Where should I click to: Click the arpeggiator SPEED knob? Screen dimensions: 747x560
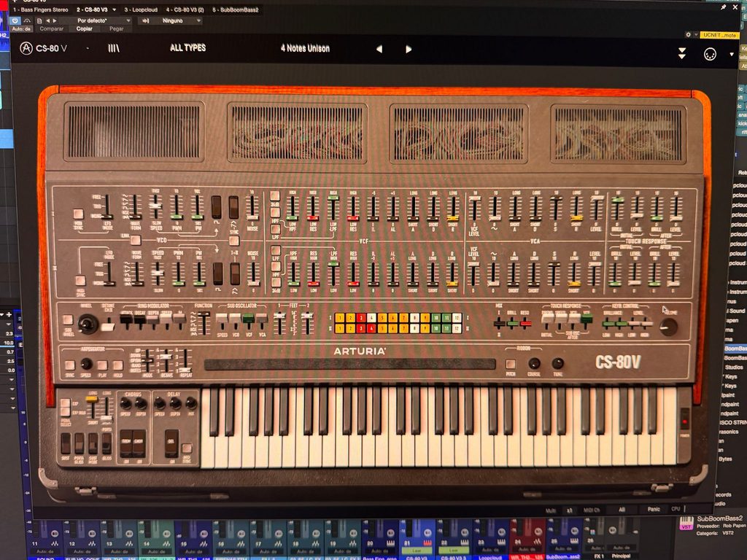coord(86,365)
